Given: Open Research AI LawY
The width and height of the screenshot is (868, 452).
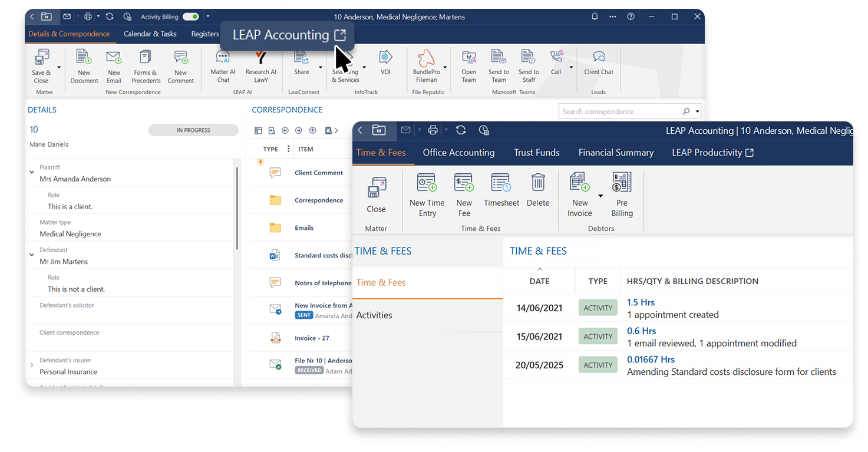Looking at the screenshot, I should tap(260, 65).
